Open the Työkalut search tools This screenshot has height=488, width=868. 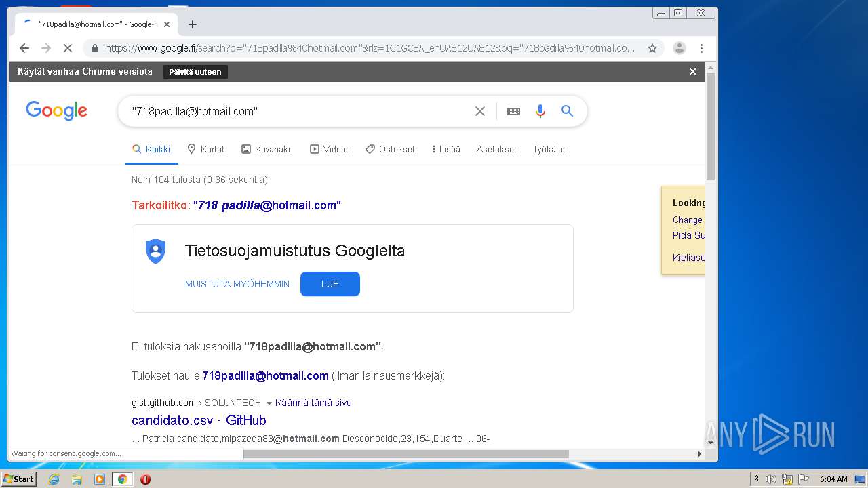pos(549,149)
